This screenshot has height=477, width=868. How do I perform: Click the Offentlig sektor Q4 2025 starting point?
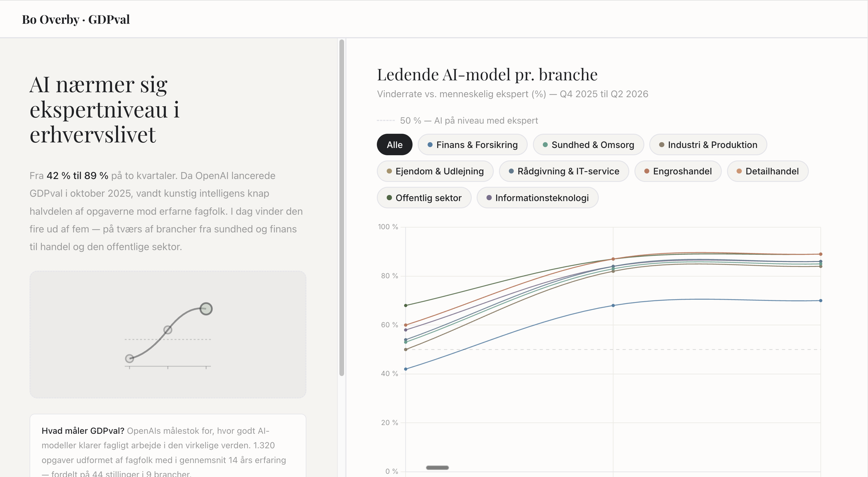click(406, 306)
